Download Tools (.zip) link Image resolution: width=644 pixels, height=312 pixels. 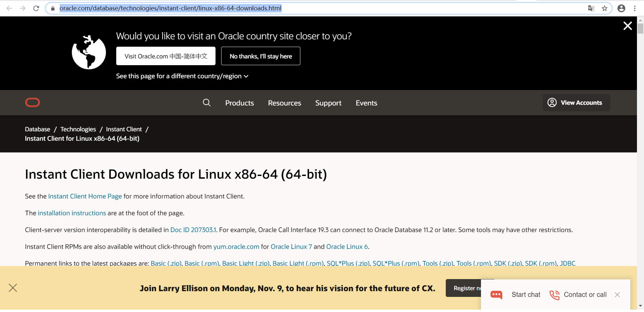tap(438, 263)
